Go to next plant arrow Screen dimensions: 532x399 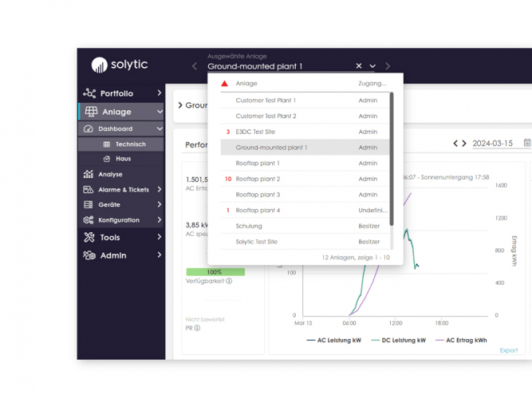tap(388, 66)
